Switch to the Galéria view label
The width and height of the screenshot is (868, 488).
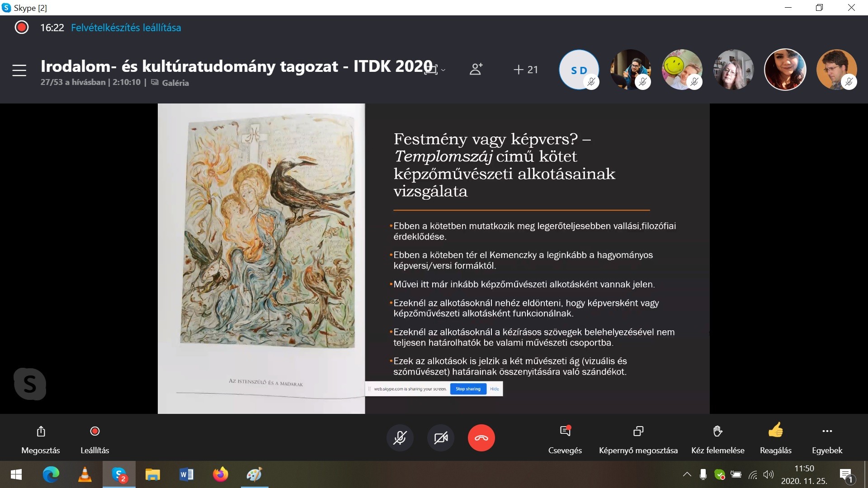[x=175, y=83]
